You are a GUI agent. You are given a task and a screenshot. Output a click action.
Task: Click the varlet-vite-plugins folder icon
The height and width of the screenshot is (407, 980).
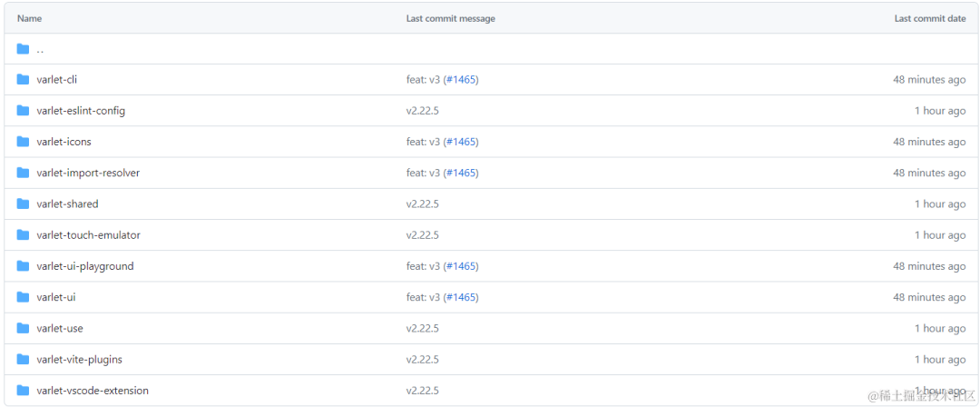(23, 360)
